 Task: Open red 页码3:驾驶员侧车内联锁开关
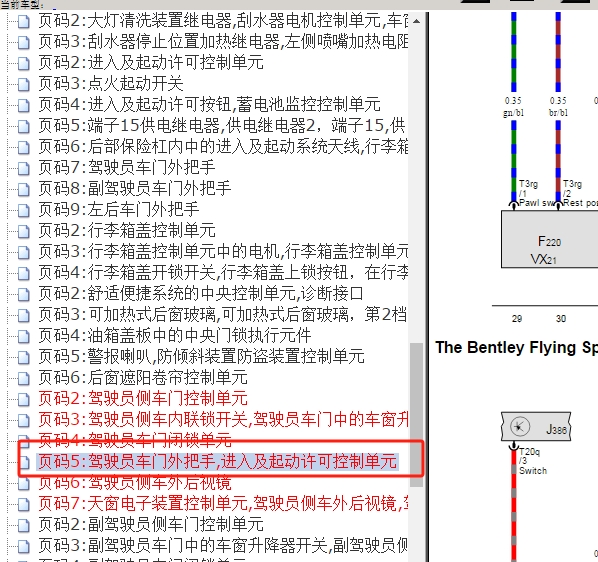point(223,419)
